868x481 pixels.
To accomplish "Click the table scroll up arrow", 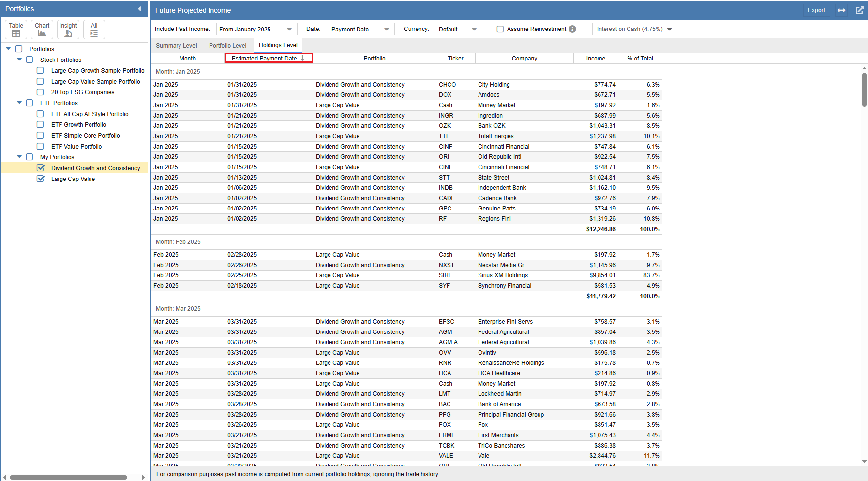I will pyautogui.click(x=864, y=68).
